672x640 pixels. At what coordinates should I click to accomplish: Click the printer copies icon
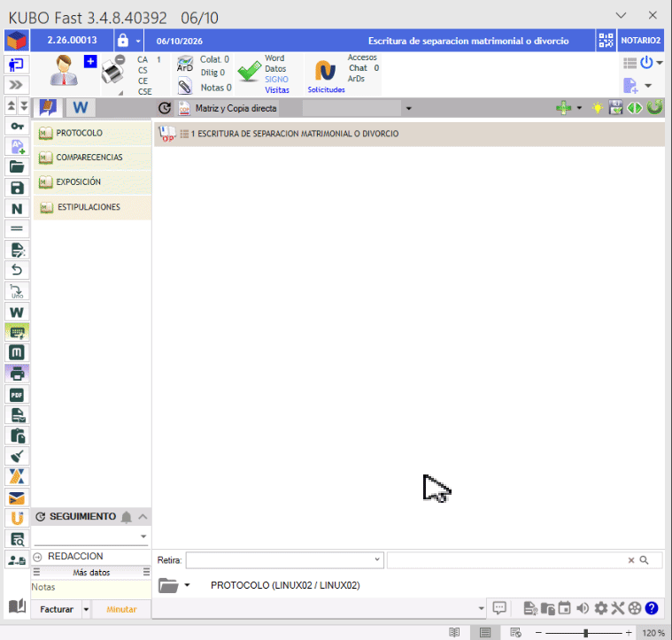tap(112, 71)
